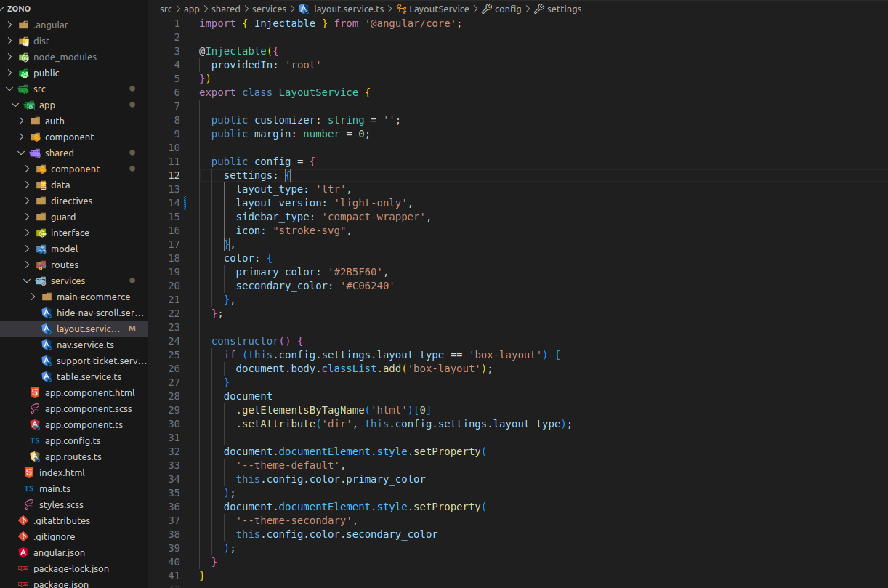This screenshot has height=588, width=888.
Task: Expand the main-ecommerce folder
Action: [33, 297]
